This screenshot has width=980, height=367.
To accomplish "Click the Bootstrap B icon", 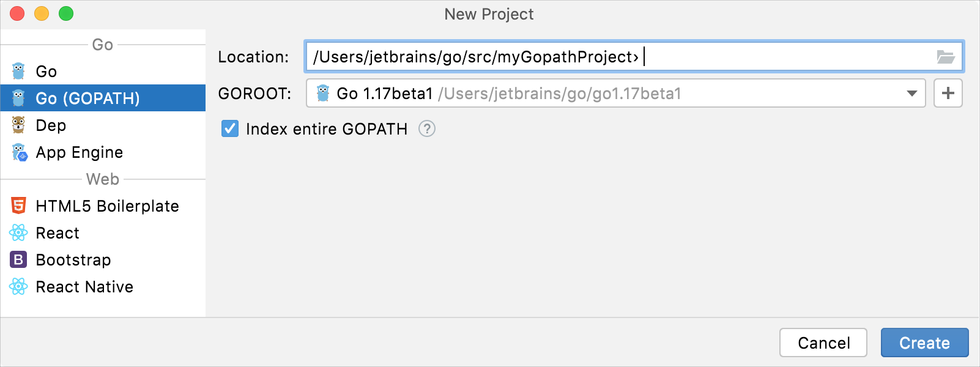I will click(18, 260).
